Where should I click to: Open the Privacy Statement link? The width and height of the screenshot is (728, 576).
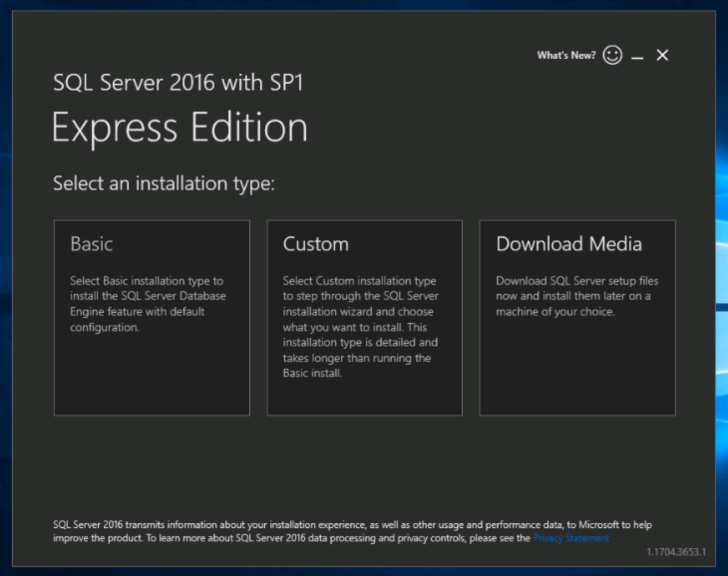[x=571, y=538]
